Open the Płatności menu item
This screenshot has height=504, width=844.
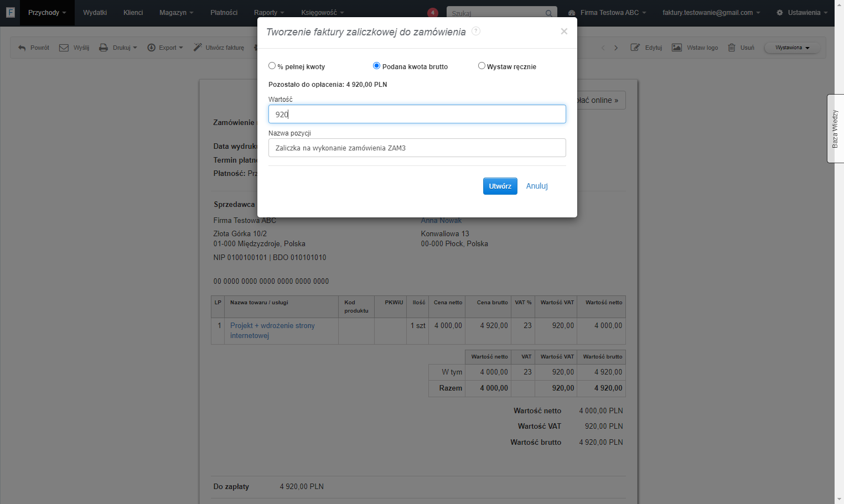pyautogui.click(x=224, y=13)
